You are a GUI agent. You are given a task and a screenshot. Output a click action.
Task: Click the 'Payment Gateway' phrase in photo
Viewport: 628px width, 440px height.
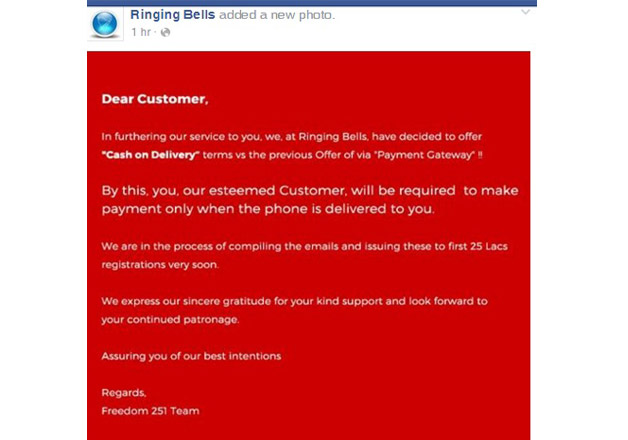coord(425,155)
